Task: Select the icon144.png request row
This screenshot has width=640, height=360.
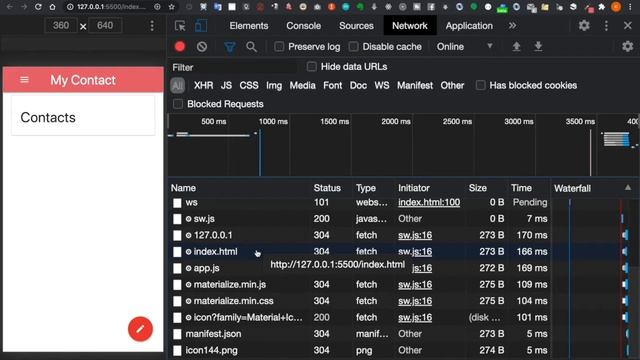Action: tap(359, 350)
